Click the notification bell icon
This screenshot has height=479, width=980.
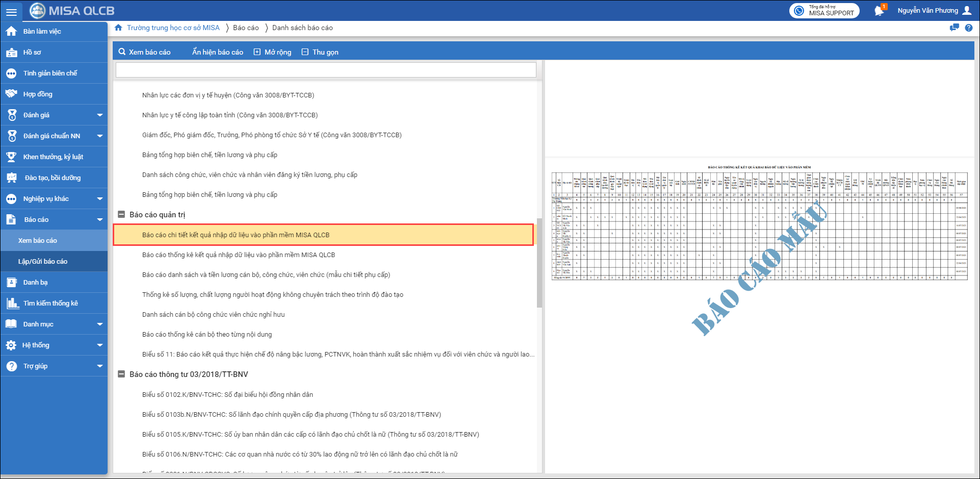879,11
